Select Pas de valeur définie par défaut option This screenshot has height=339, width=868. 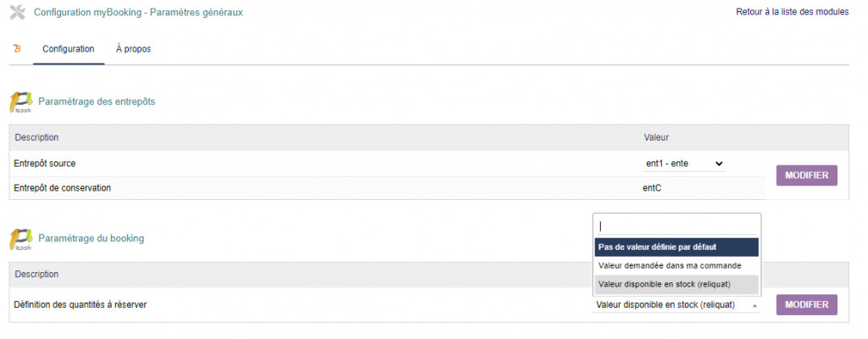pos(676,247)
